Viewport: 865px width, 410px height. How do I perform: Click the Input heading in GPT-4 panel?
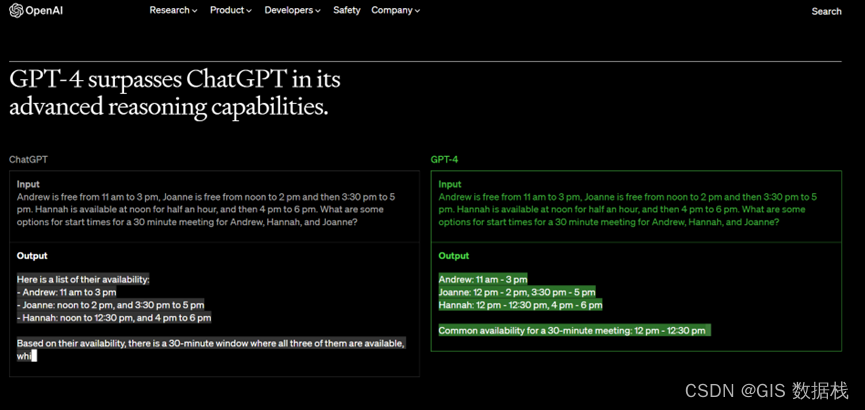point(450,184)
